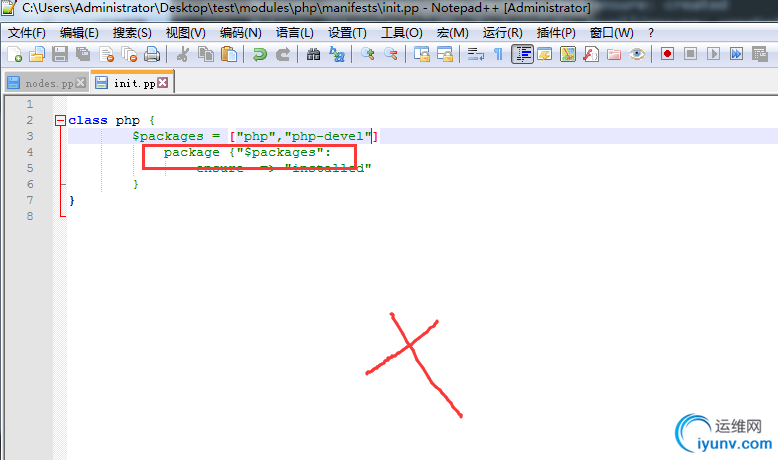Switch to the nodes.pp tab
This screenshot has width=778, height=460.
(49, 83)
